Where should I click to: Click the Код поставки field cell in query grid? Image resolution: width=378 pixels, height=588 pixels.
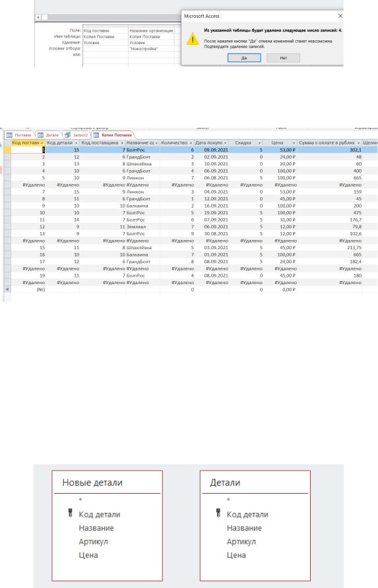point(105,31)
